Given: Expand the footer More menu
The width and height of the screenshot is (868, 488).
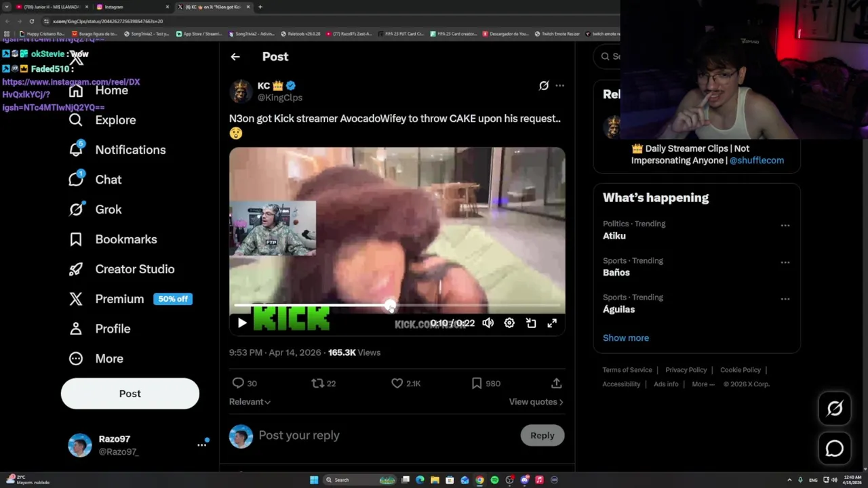Looking at the screenshot, I should [x=703, y=384].
